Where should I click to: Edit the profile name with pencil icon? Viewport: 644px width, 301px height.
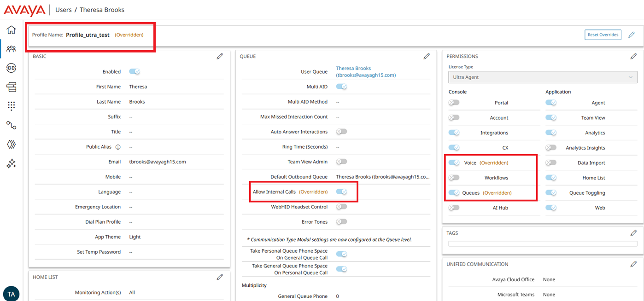[x=632, y=35]
